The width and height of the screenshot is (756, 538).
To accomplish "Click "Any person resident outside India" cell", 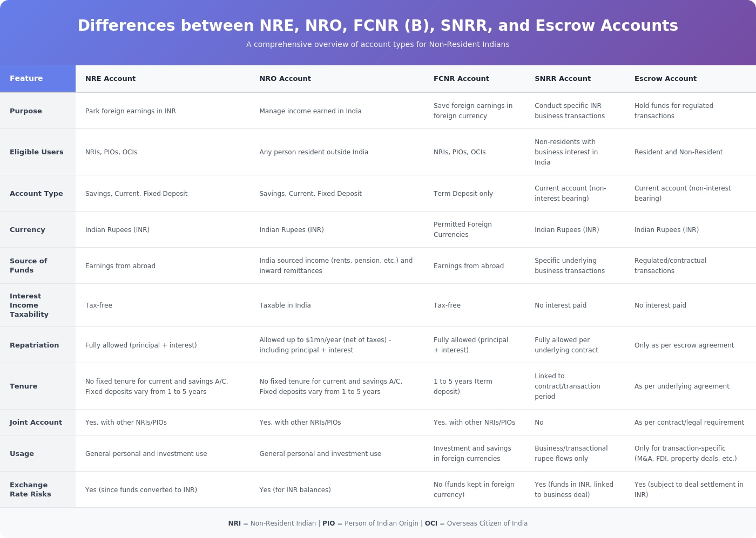I will coord(314,152).
